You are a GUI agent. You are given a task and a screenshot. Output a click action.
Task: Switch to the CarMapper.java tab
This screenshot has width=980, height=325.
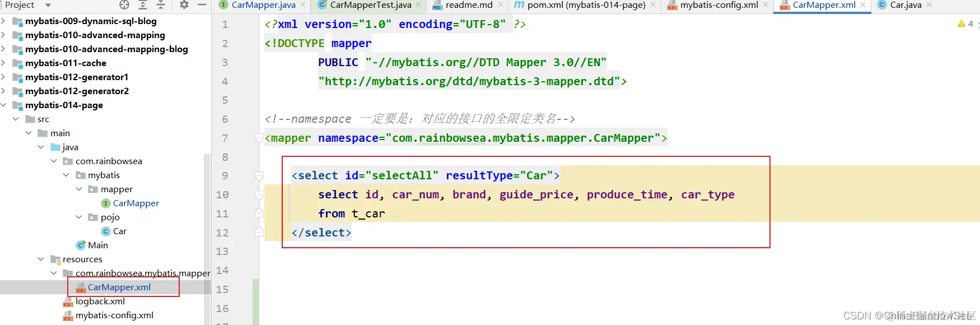(x=263, y=5)
